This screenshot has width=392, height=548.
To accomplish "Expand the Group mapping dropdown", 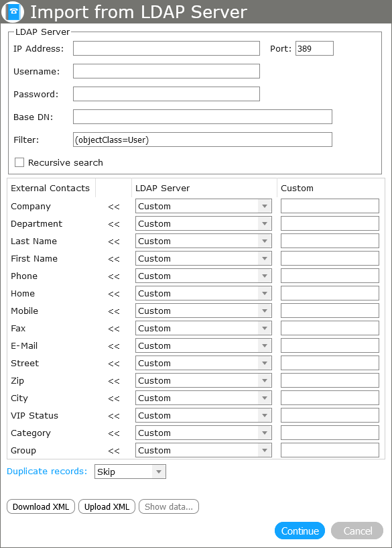I will pyautogui.click(x=204, y=450).
